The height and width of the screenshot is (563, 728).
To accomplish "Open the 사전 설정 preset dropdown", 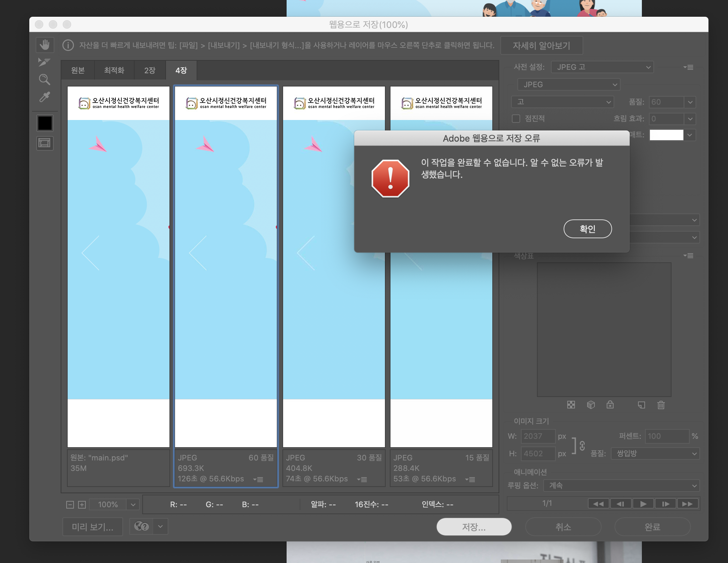I will (x=602, y=67).
